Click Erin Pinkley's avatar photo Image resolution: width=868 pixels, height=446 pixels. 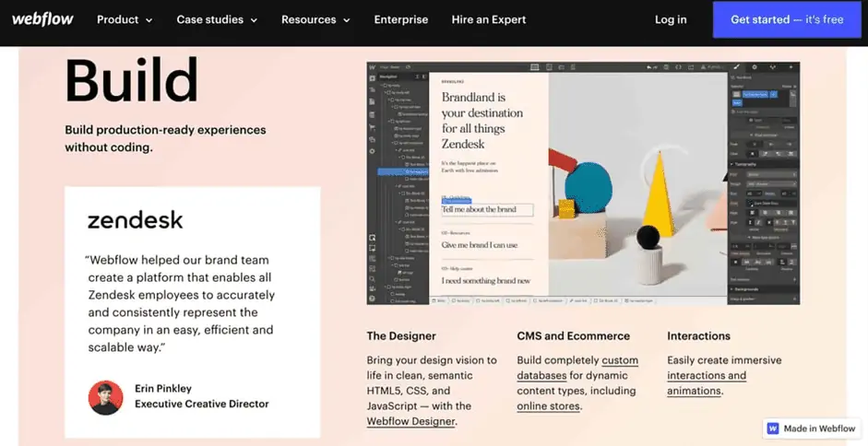(105, 396)
